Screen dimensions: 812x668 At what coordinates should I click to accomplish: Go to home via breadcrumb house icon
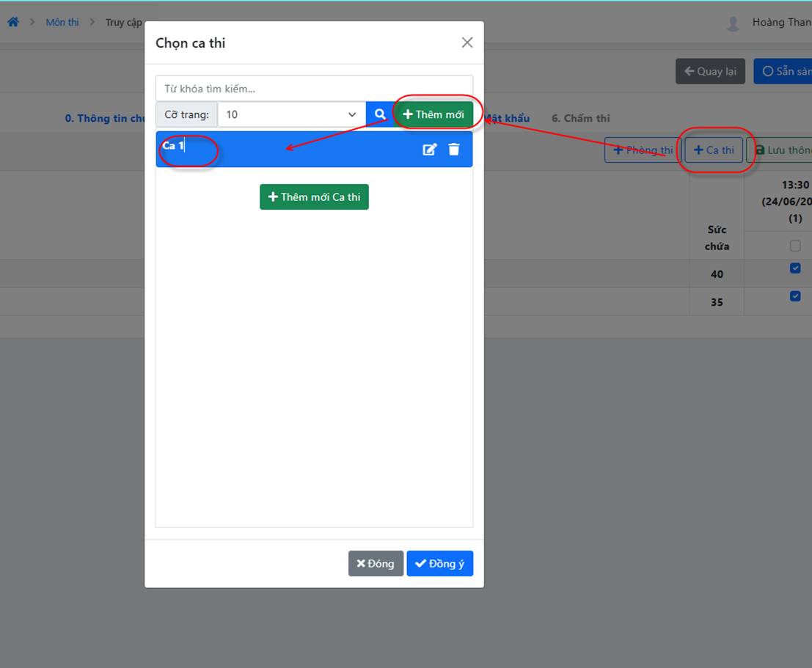click(13, 22)
